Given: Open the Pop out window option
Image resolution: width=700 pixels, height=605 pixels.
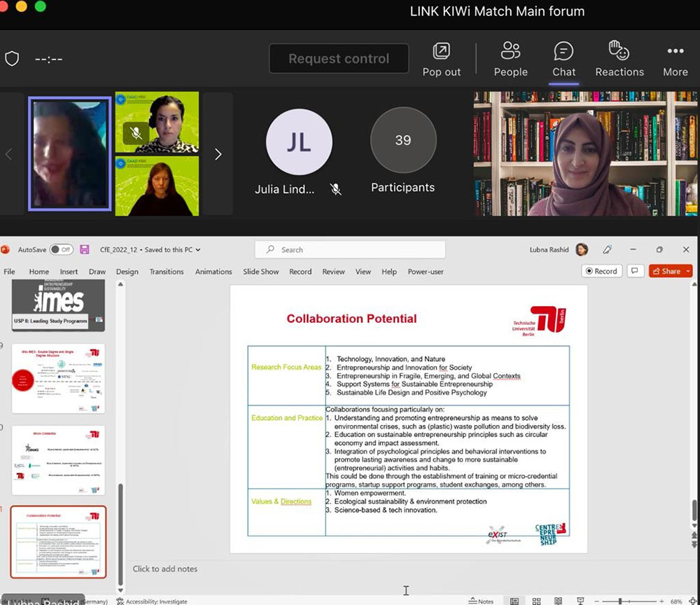Looking at the screenshot, I should (442, 59).
